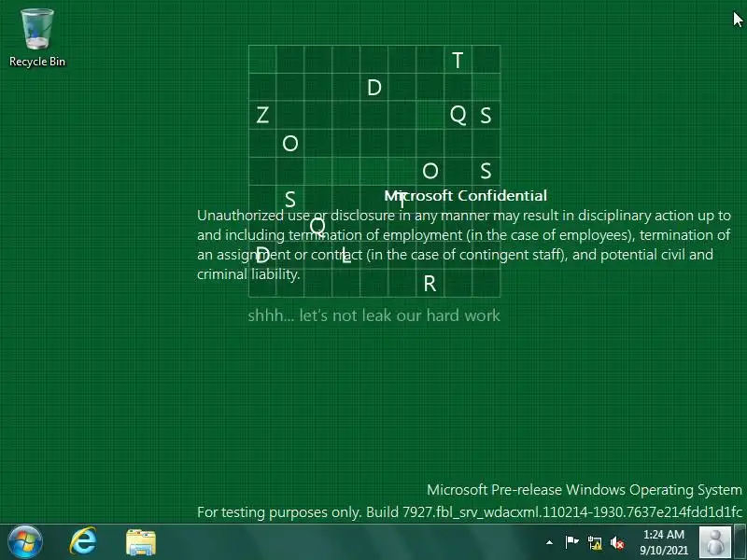Open the Start menu orb
The image size is (747, 560).
coord(25,542)
